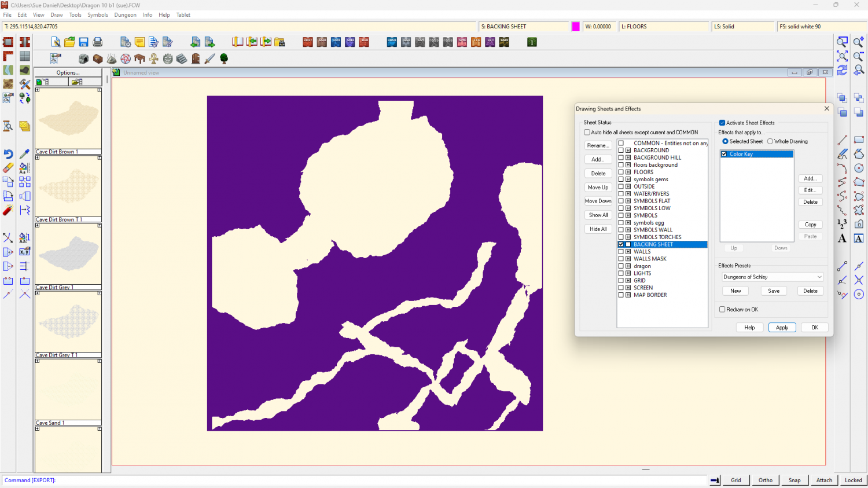Click the dynamite explode tool icon
Image resolution: width=868 pixels, height=488 pixels.
8,210
